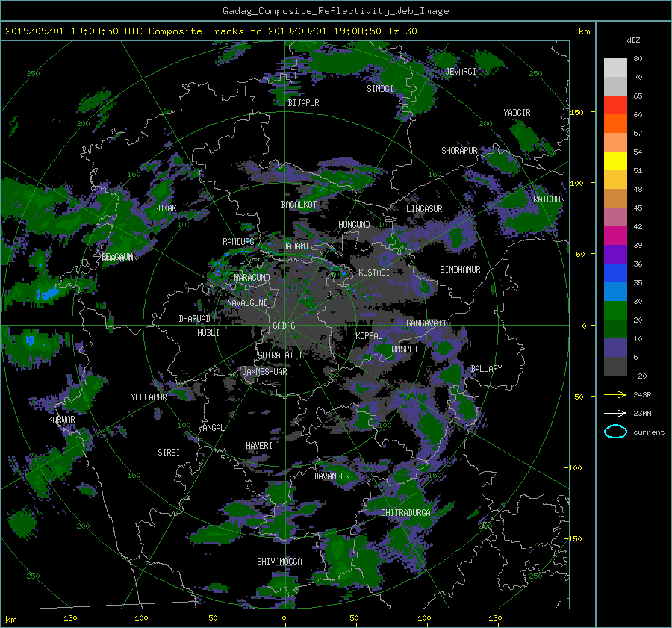Click the CHITRADURGA city label

click(x=405, y=513)
